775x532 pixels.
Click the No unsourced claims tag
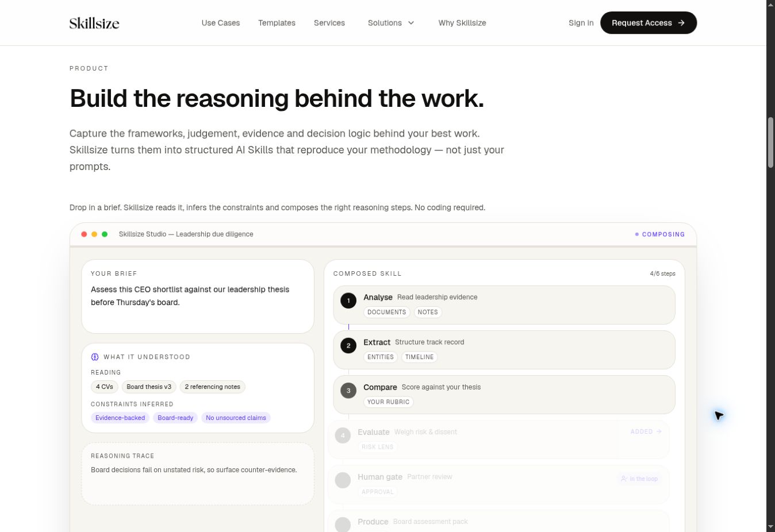tap(236, 418)
